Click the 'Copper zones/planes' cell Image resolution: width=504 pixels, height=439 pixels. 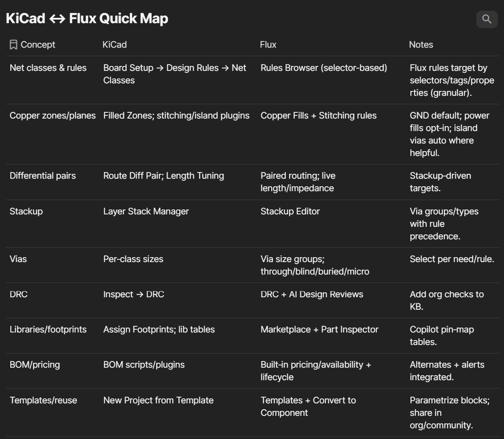pyautogui.click(x=52, y=115)
